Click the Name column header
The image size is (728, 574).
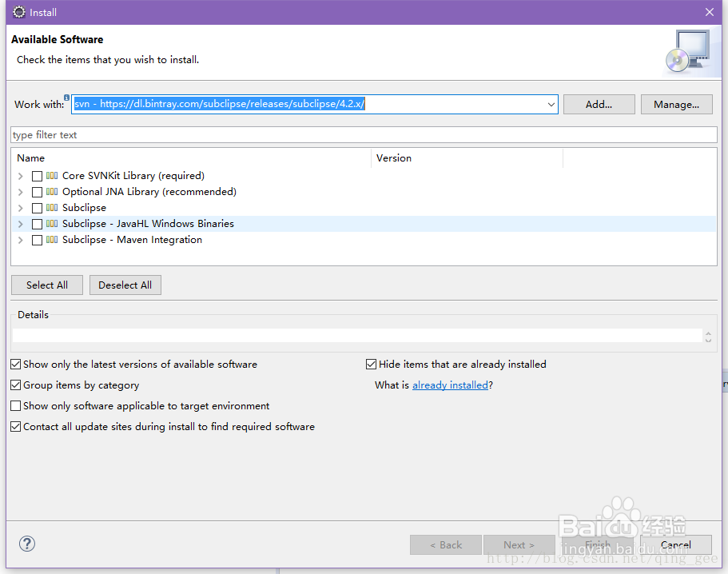pyautogui.click(x=191, y=158)
